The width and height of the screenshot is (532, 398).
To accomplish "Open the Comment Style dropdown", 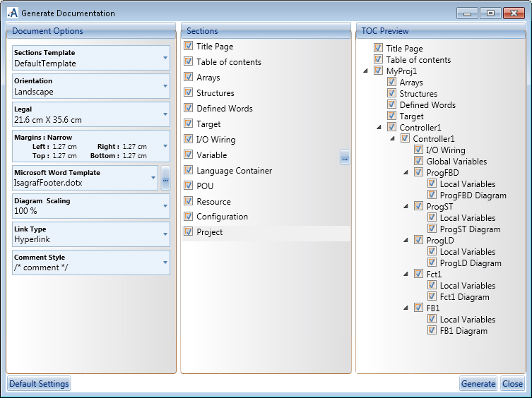I will [x=91, y=263].
